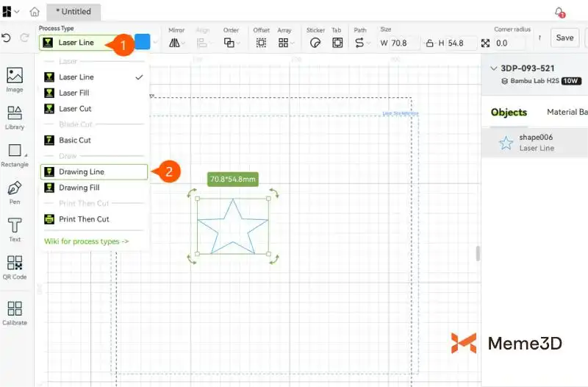Open the QR Code generator

(x=15, y=266)
